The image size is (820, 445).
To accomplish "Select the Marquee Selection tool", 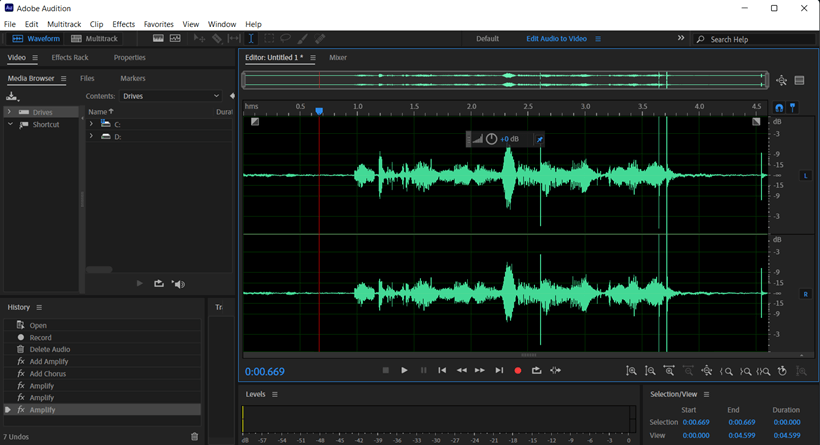I will 269,39.
